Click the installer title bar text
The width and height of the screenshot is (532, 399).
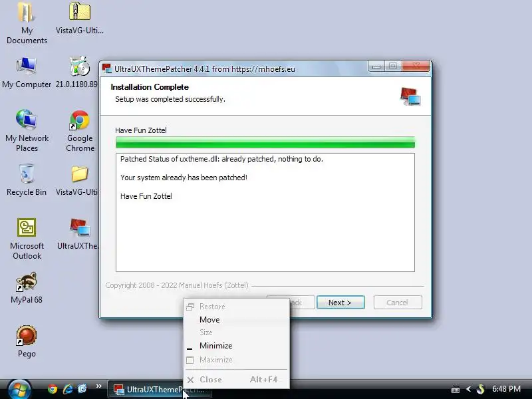(205, 69)
